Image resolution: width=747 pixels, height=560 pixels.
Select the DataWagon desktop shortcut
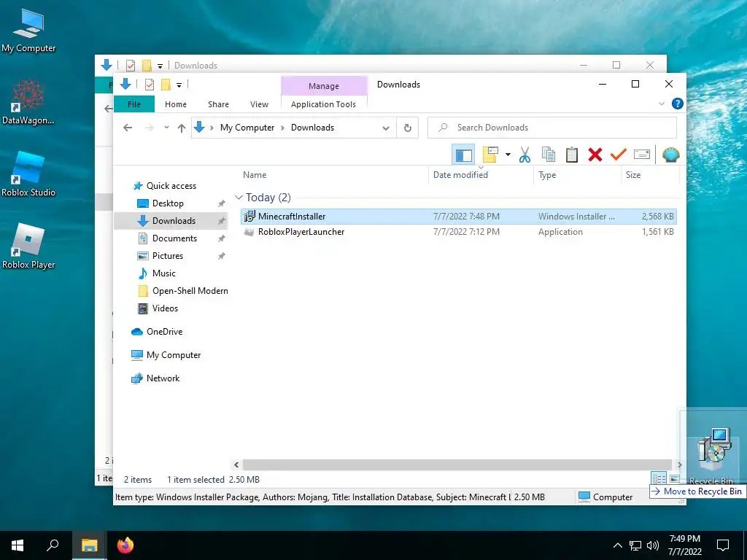28,103
